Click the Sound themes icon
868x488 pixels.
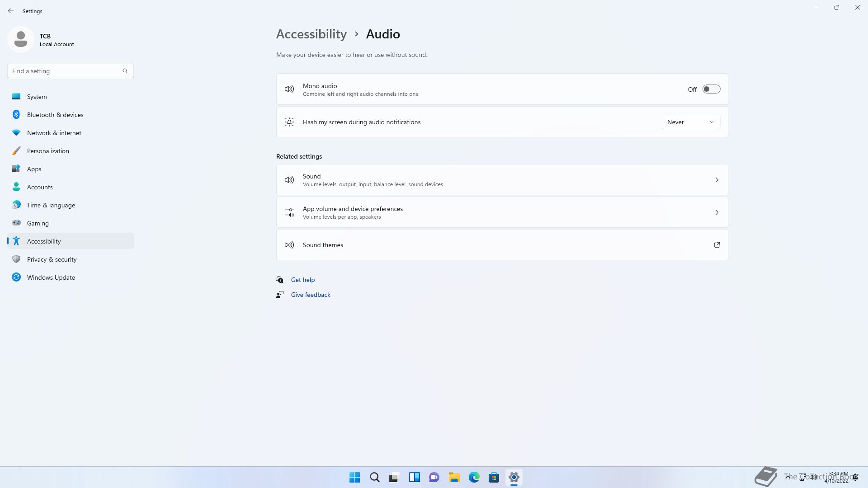point(289,245)
